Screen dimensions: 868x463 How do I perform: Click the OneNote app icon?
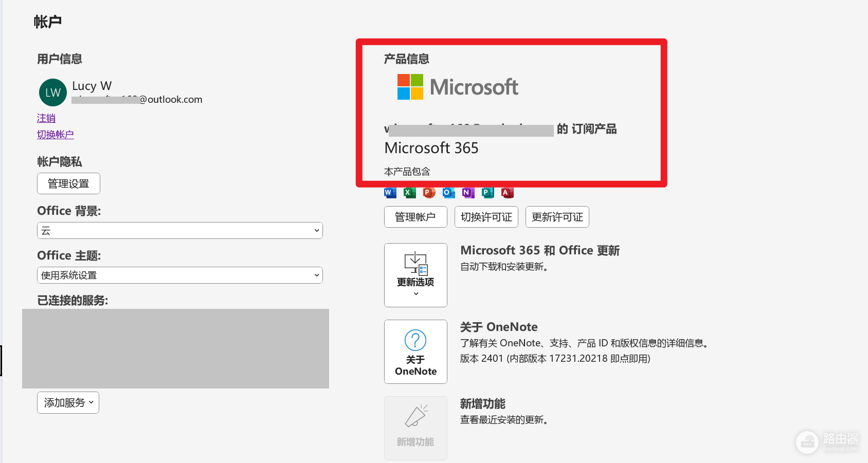click(x=468, y=193)
